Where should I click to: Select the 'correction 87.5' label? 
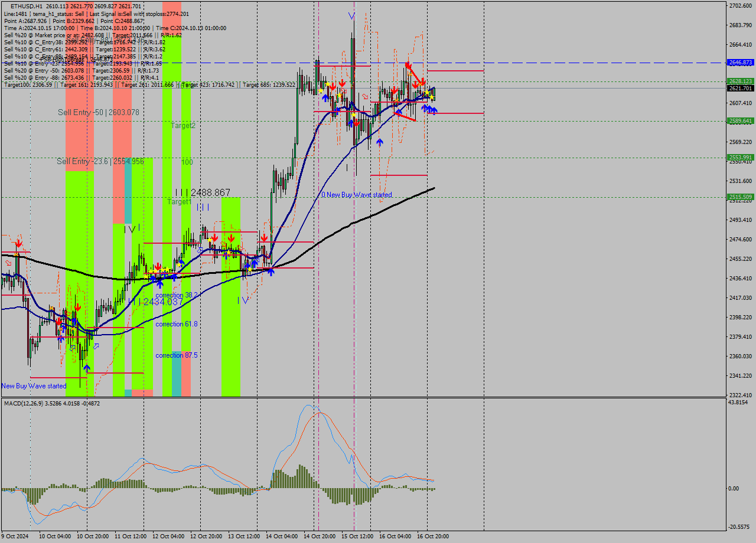pyautogui.click(x=177, y=355)
